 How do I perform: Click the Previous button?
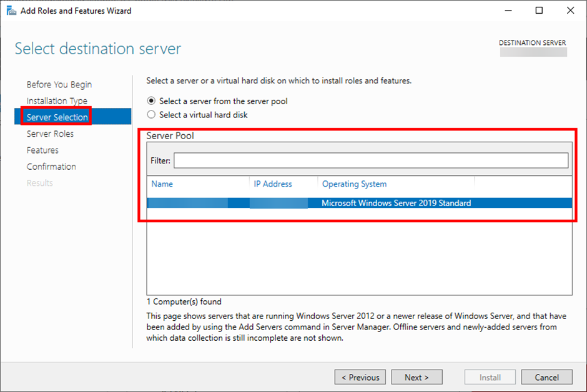360,377
